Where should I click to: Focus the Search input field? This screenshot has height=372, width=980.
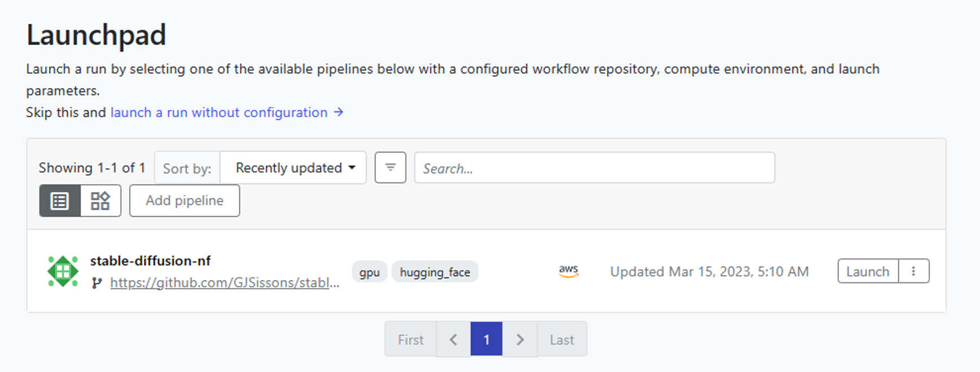[x=594, y=168]
